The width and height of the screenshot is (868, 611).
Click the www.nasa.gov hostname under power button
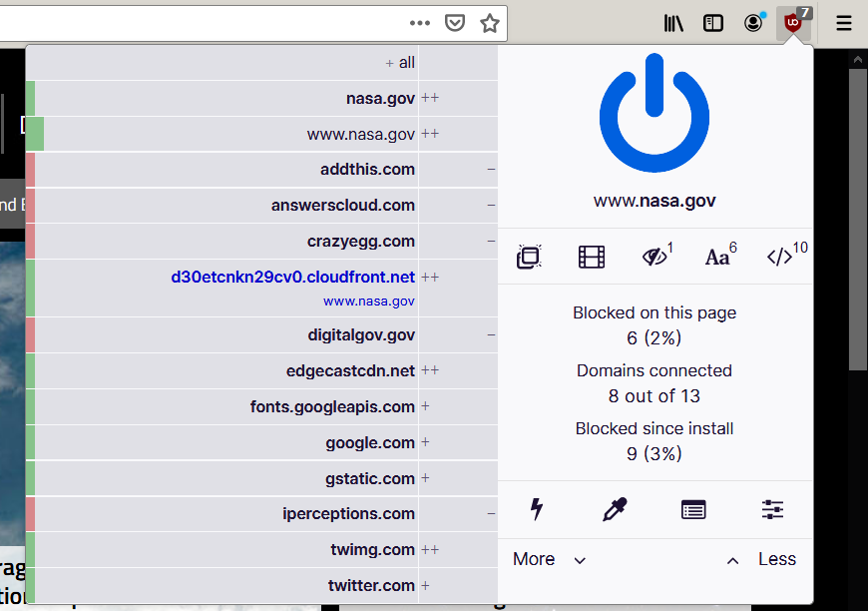tap(654, 201)
